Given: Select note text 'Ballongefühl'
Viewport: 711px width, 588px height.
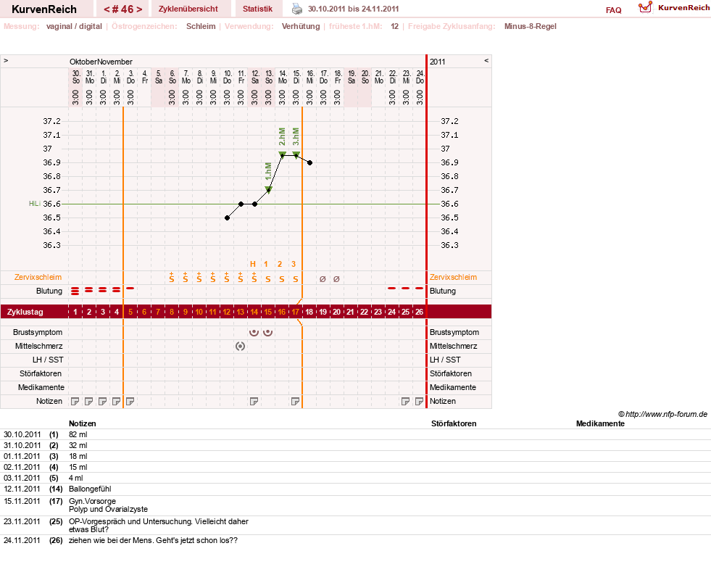Looking at the screenshot, I should click(x=90, y=489).
